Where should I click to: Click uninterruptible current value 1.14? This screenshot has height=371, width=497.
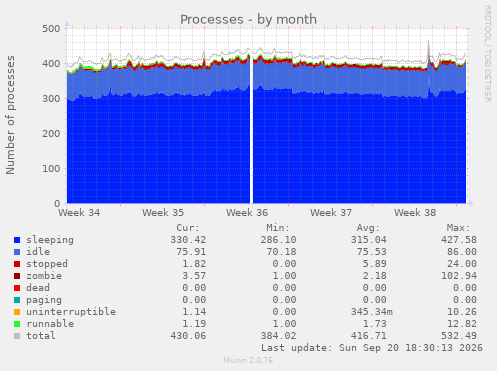tap(194, 312)
